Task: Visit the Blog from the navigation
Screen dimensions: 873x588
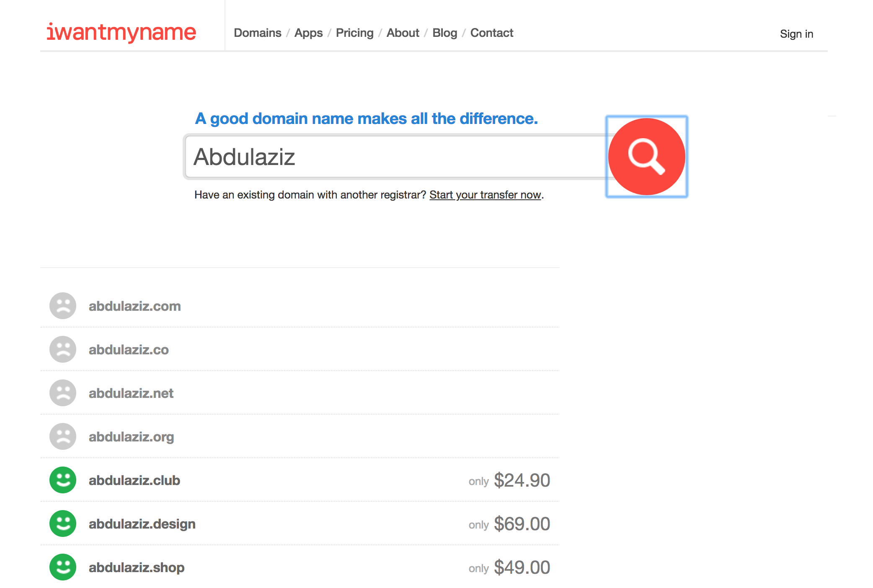Action: point(444,33)
